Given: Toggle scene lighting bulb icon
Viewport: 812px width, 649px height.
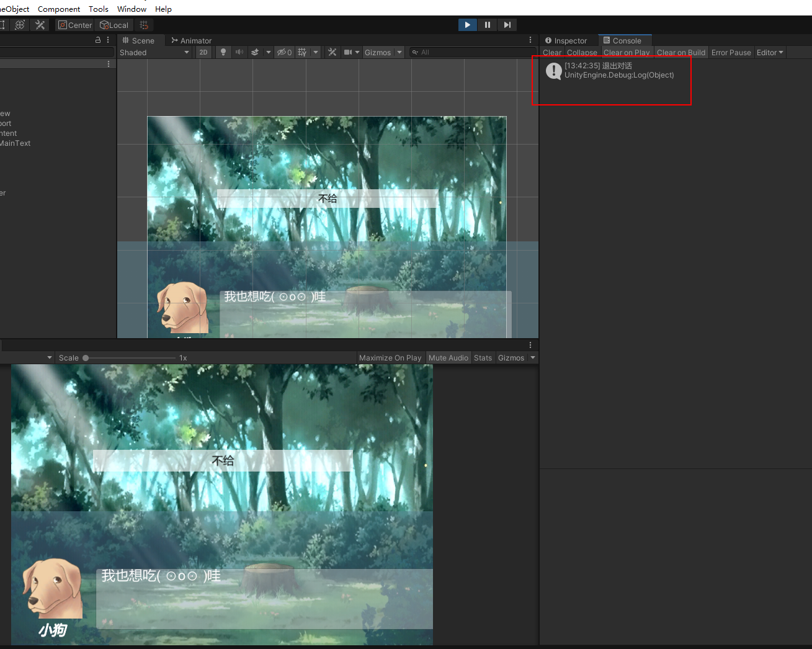Looking at the screenshot, I should (x=223, y=53).
